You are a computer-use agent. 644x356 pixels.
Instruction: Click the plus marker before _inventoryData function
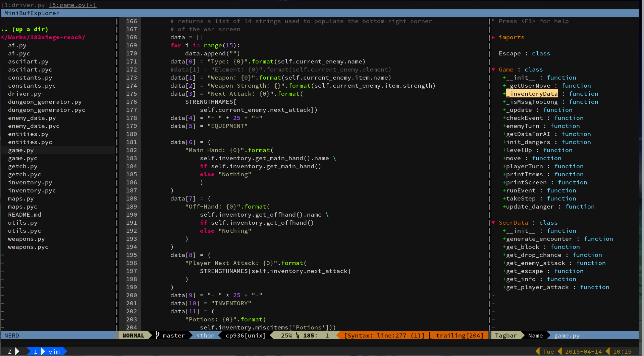(504, 94)
